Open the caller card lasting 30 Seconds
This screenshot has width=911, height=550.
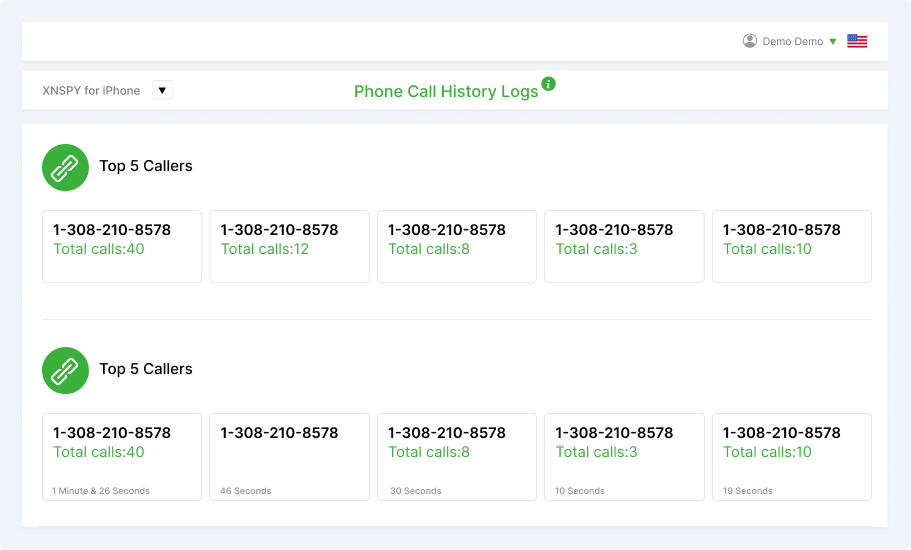click(x=457, y=457)
